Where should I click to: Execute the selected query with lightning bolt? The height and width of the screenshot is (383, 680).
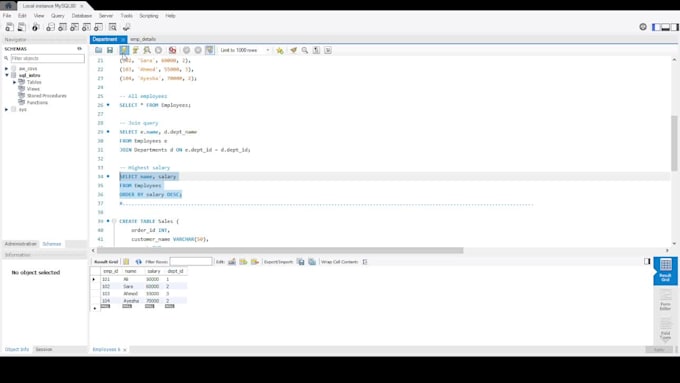pyautogui.click(x=124, y=50)
